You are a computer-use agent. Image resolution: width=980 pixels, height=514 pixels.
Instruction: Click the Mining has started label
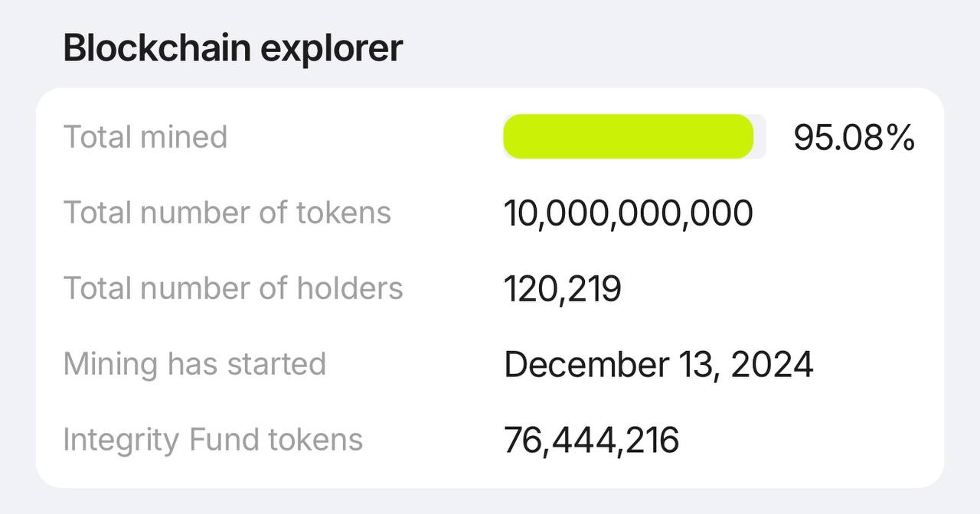click(194, 364)
